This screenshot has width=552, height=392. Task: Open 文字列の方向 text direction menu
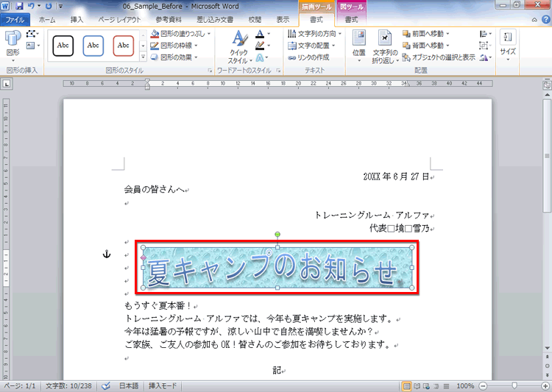pyautogui.click(x=314, y=34)
